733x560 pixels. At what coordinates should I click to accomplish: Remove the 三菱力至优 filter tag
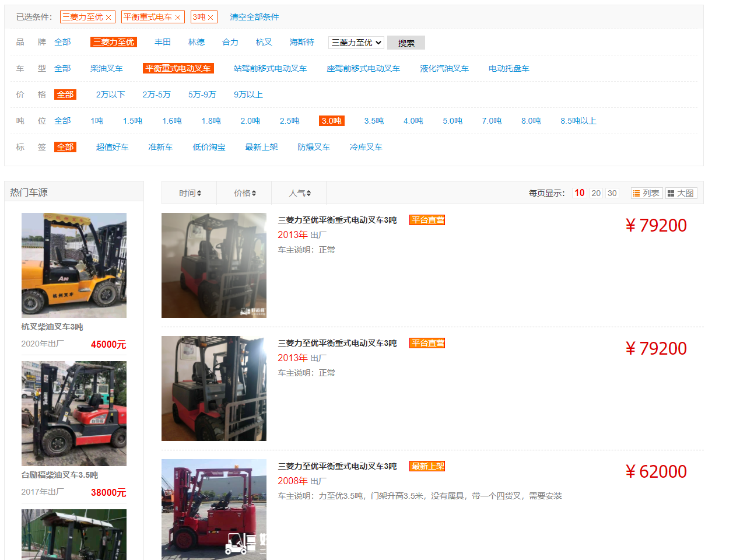coord(108,17)
